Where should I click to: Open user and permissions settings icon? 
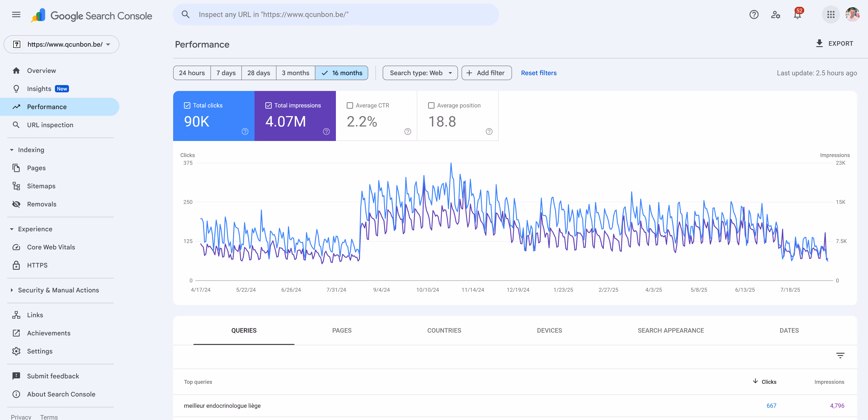pyautogui.click(x=775, y=14)
